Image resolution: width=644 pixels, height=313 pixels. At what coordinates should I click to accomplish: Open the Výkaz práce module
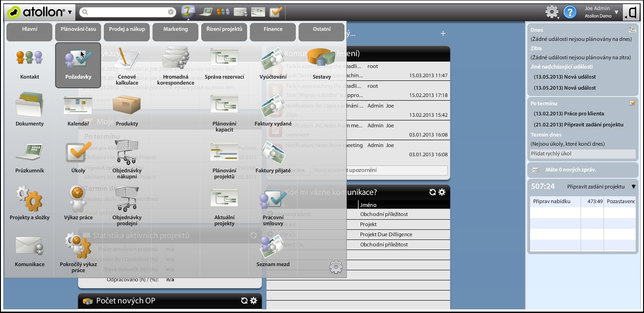(x=78, y=200)
